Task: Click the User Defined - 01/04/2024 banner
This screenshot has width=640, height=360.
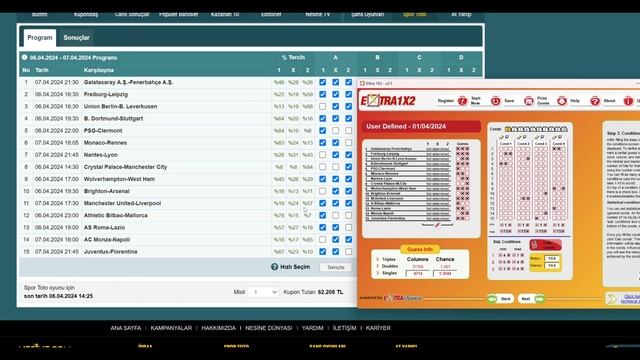Action: tap(421, 127)
